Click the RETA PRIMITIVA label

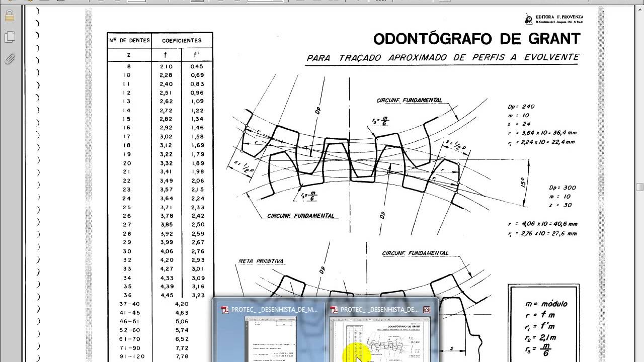pyautogui.click(x=261, y=261)
